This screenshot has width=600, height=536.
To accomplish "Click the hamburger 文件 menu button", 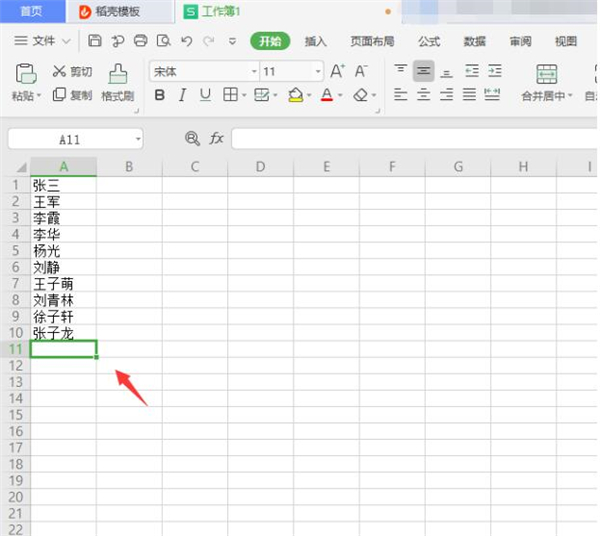I will point(34,41).
